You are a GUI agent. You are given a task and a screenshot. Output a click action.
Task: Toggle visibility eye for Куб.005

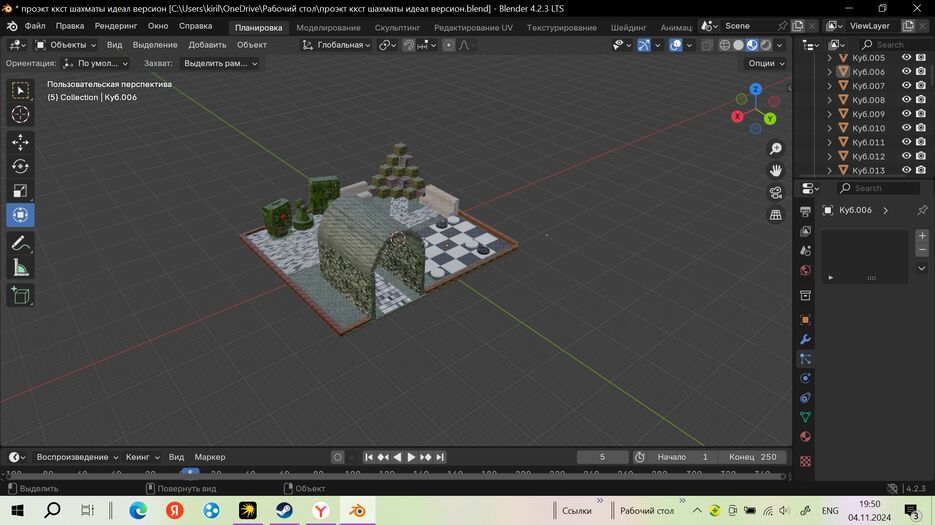pyautogui.click(x=906, y=57)
